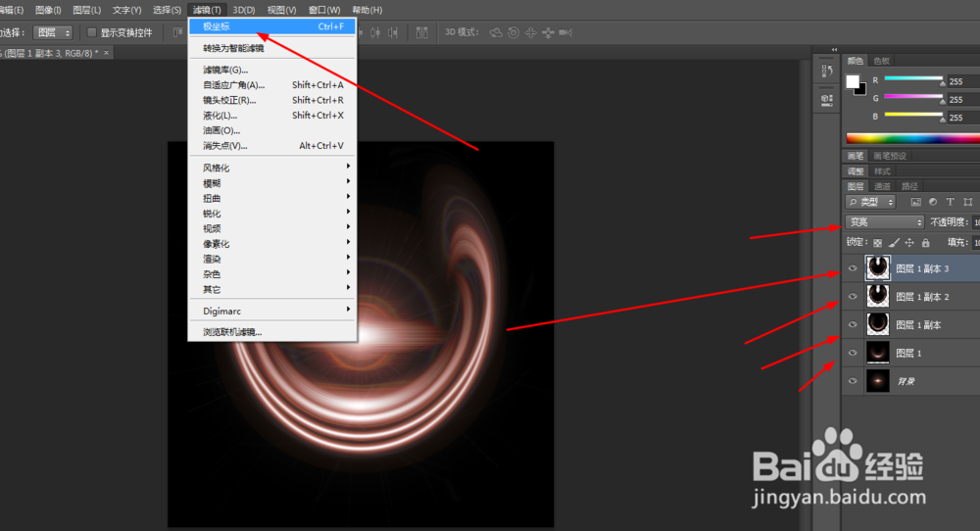Open the collapsed History panel icon

pos(827,72)
